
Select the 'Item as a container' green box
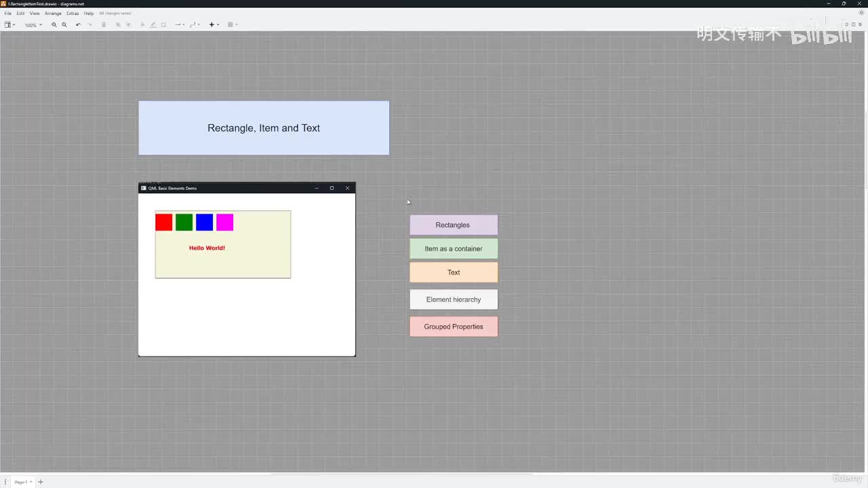[454, 249]
